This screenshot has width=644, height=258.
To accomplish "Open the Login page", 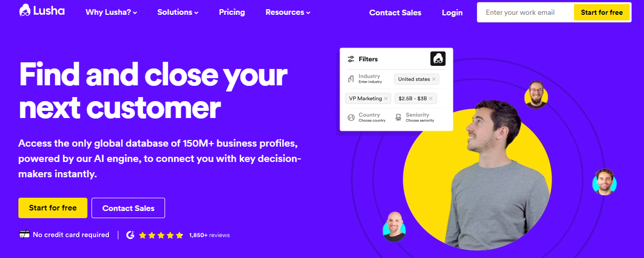I will (452, 13).
